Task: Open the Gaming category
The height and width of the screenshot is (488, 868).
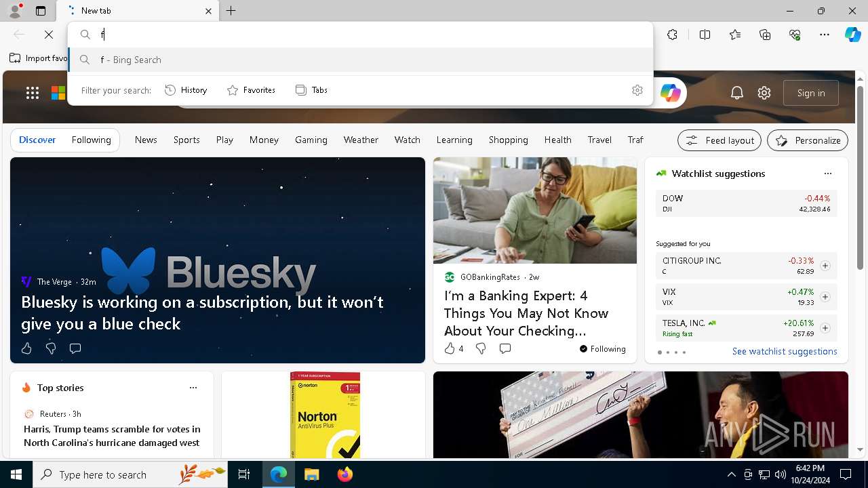Action: pyautogui.click(x=311, y=140)
